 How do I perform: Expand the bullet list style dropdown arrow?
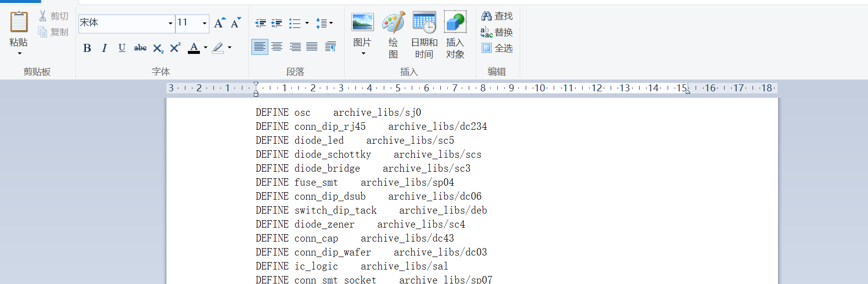coord(307,23)
